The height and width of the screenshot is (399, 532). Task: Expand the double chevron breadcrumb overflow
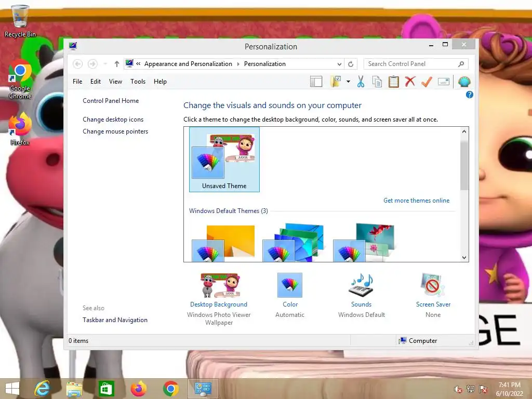tap(138, 64)
